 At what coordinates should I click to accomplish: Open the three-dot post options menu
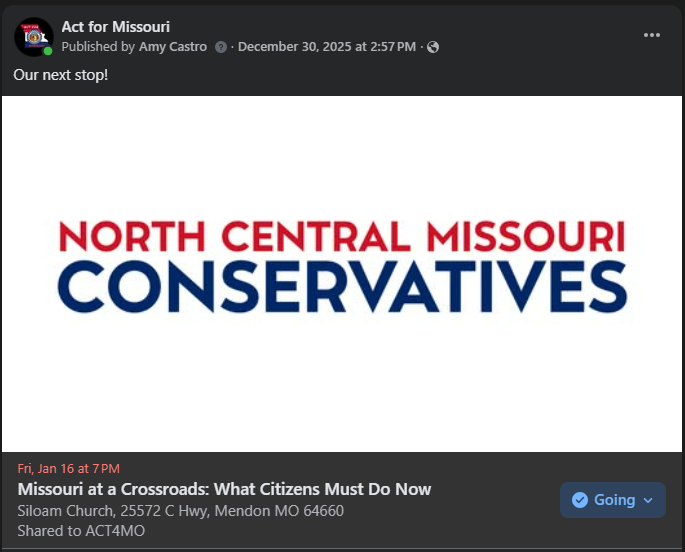[x=652, y=35]
